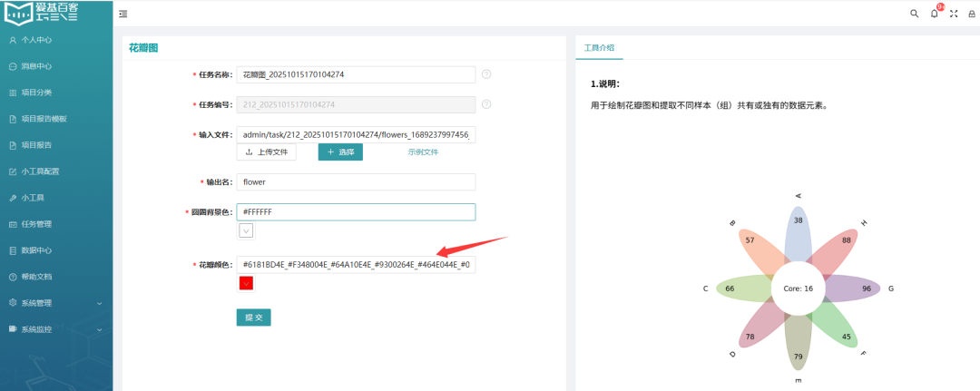Open 任务管理 in the sidebar

point(36,224)
